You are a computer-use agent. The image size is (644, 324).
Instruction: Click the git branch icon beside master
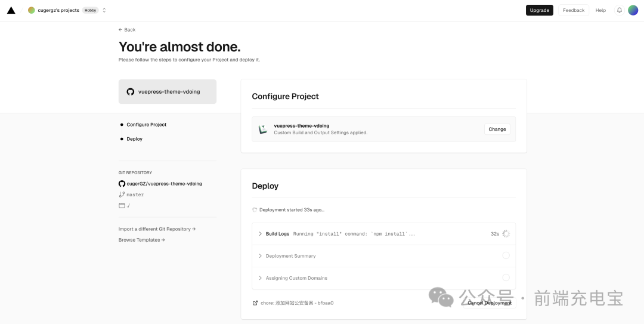pos(122,195)
